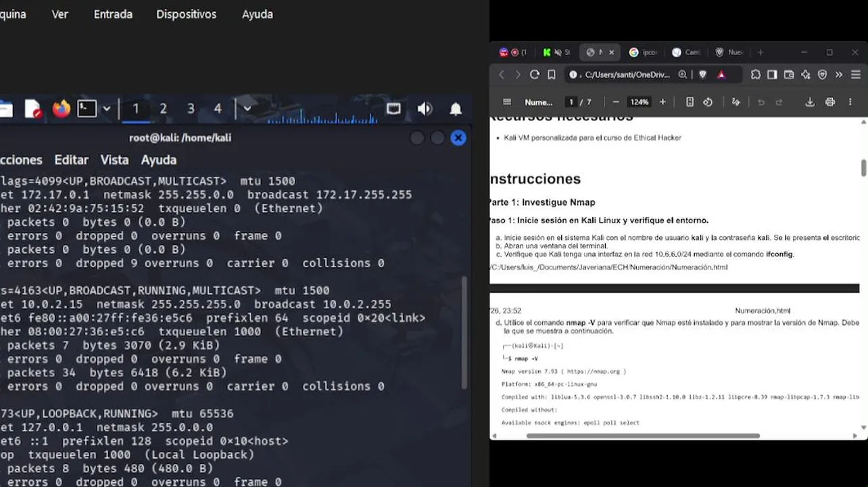Open the browser extensions puzzle icon
Image resolution: width=868 pixels, height=487 pixels.
pyautogui.click(x=755, y=74)
